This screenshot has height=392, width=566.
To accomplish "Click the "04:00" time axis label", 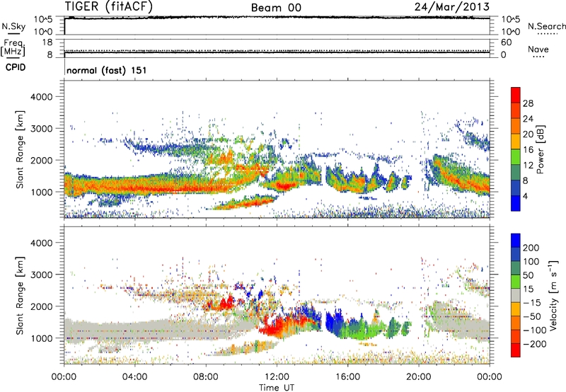I will (x=135, y=377).
